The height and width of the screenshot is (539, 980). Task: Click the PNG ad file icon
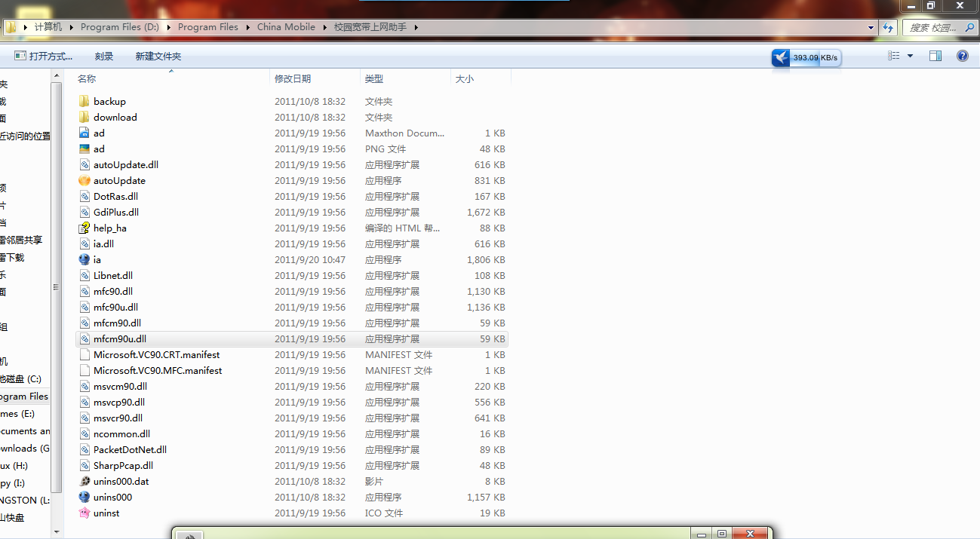(x=84, y=149)
